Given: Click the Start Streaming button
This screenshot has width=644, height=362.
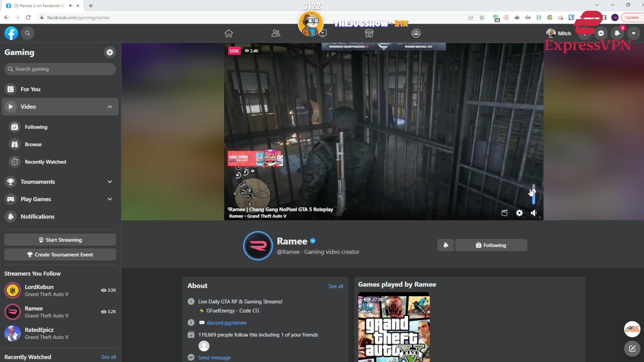Looking at the screenshot, I should coord(60,240).
